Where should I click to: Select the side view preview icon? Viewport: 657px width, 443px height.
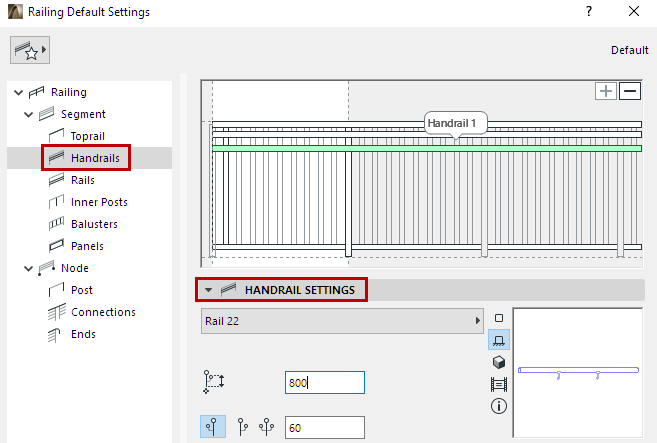pyautogui.click(x=499, y=340)
